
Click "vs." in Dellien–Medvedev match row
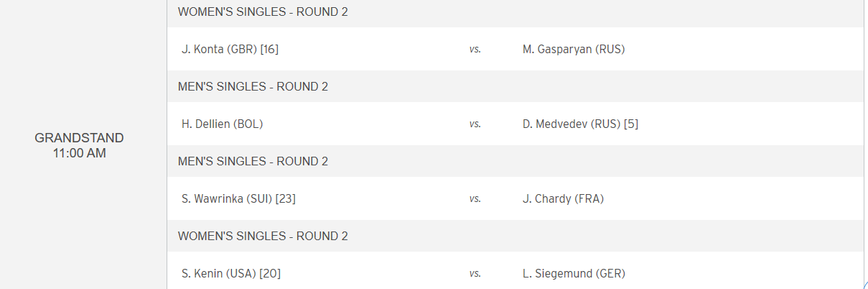[x=475, y=124]
